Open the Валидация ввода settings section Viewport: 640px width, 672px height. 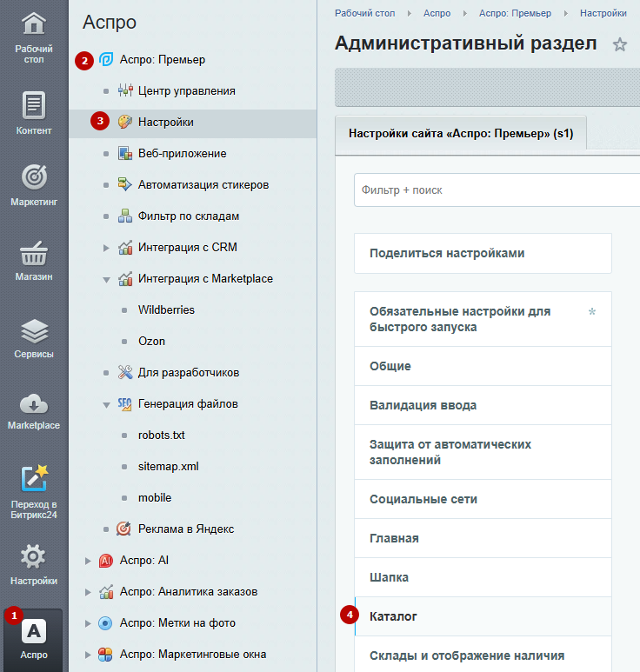[x=483, y=405]
